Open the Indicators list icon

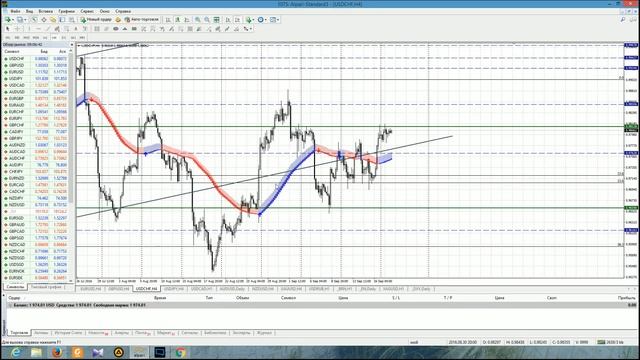click(x=249, y=20)
